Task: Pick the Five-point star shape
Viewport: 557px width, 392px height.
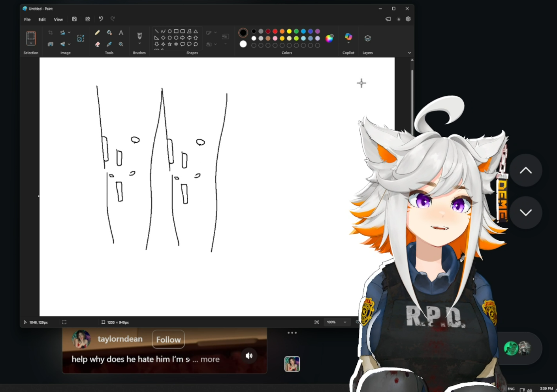Action: 169,44
